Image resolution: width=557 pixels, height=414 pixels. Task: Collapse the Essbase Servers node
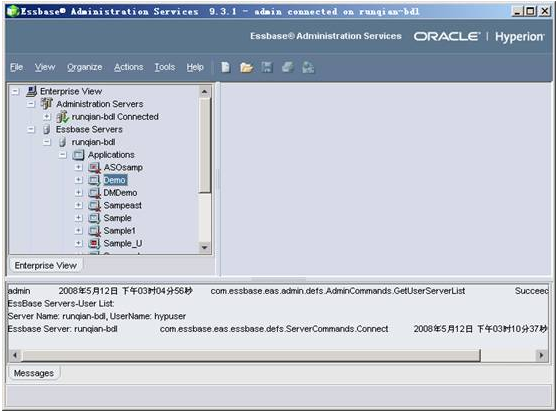[x=31, y=129]
